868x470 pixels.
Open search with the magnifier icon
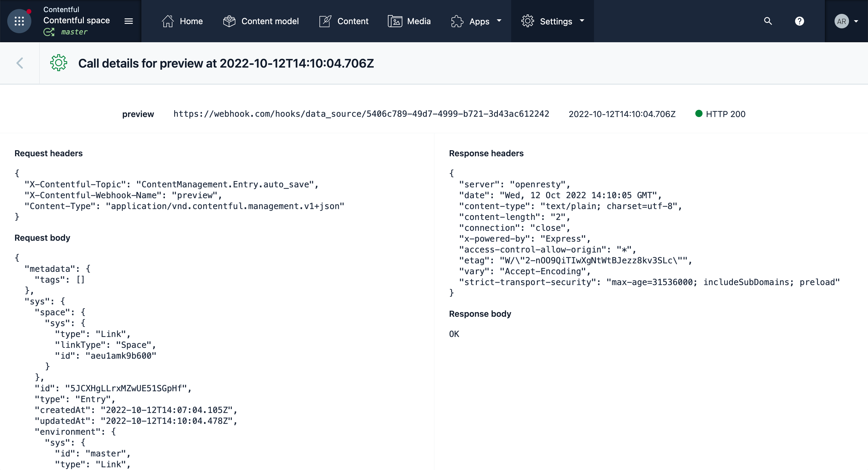click(768, 21)
